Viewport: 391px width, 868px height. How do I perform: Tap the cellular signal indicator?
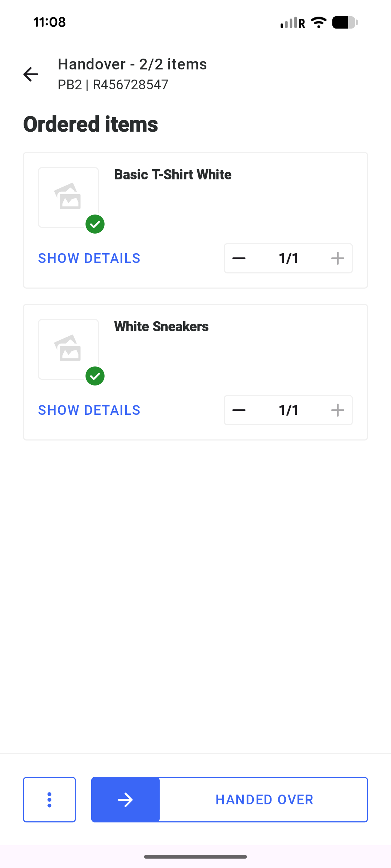[x=292, y=22]
